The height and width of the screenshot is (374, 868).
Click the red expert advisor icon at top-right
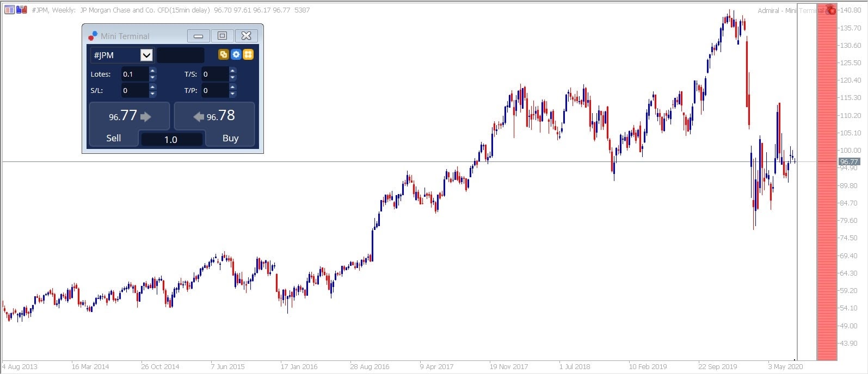tap(830, 10)
